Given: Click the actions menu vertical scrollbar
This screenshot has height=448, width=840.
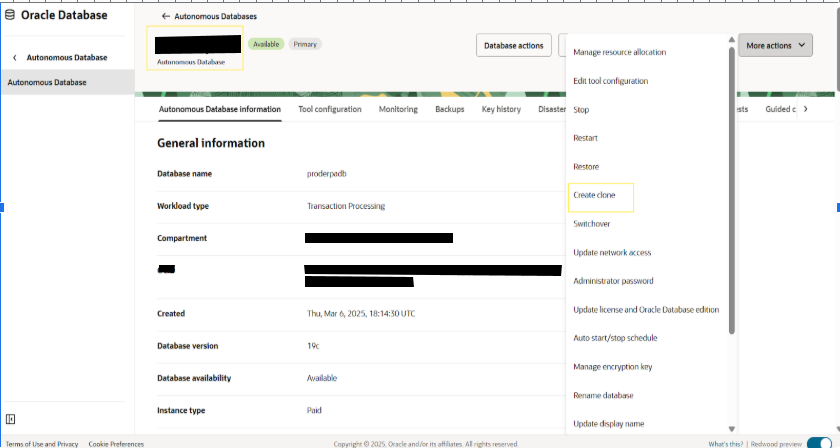Looking at the screenshot, I should 732,190.
